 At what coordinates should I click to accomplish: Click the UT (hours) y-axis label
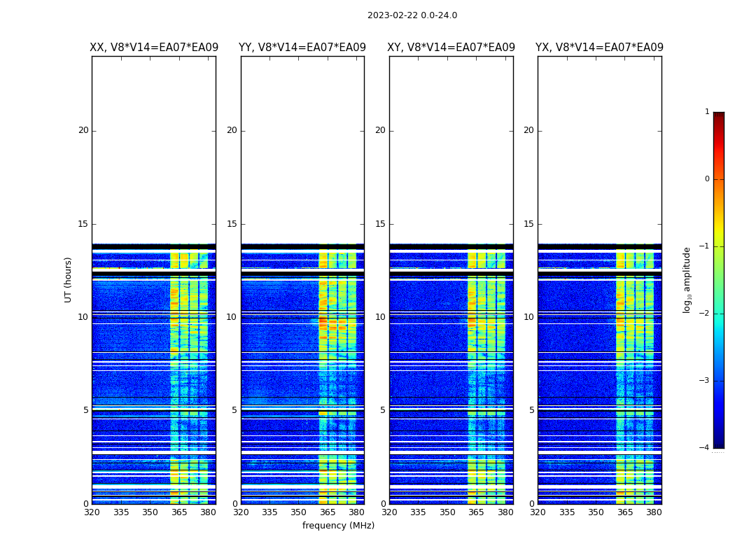[69, 279]
